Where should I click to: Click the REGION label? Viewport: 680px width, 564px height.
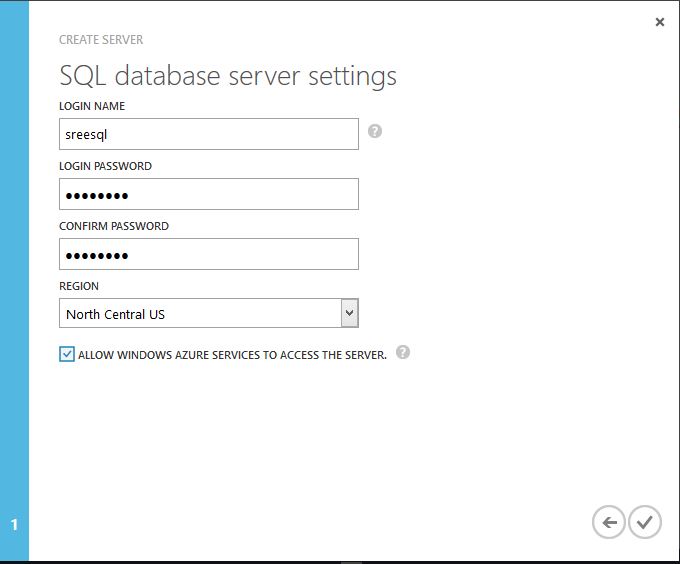click(x=79, y=286)
